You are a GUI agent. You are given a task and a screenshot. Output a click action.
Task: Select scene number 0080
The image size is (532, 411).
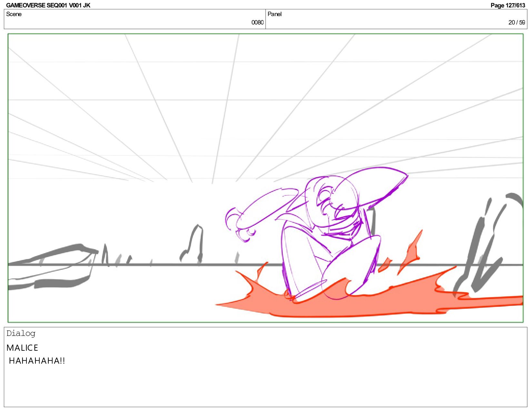point(257,22)
